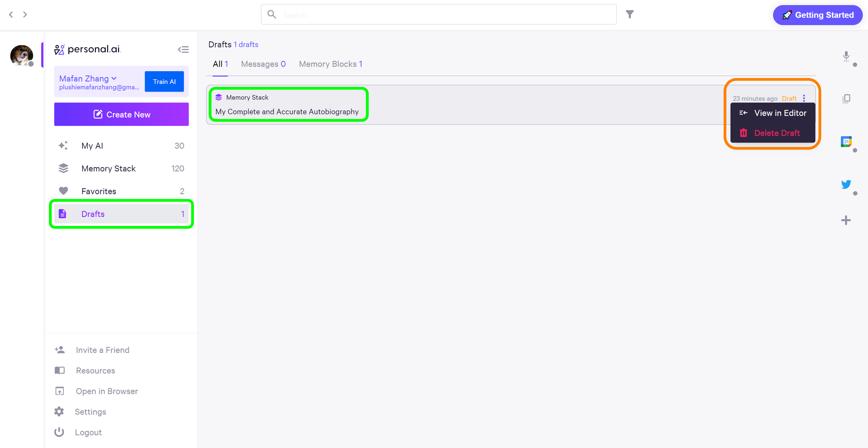Viewport: 868px width, 448px height.
Task: Open the search filter funnel icon
Action: tap(629, 14)
